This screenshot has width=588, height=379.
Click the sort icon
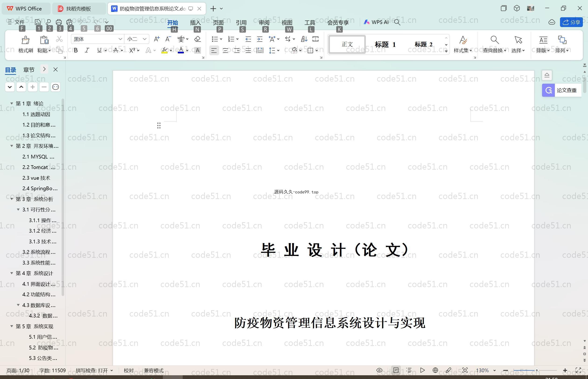(304, 39)
